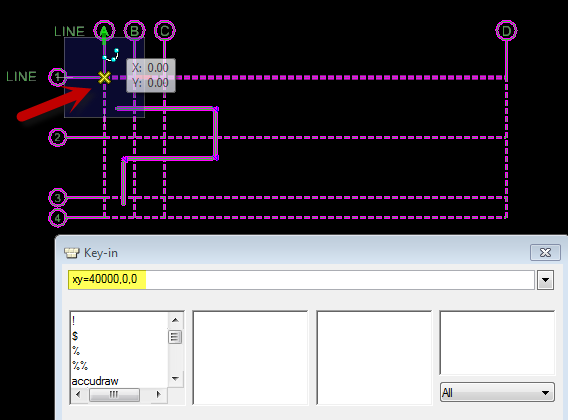Image resolution: width=568 pixels, height=420 pixels.
Task: Click the yellow X snap point marker
Action: click(x=104, y=77)
